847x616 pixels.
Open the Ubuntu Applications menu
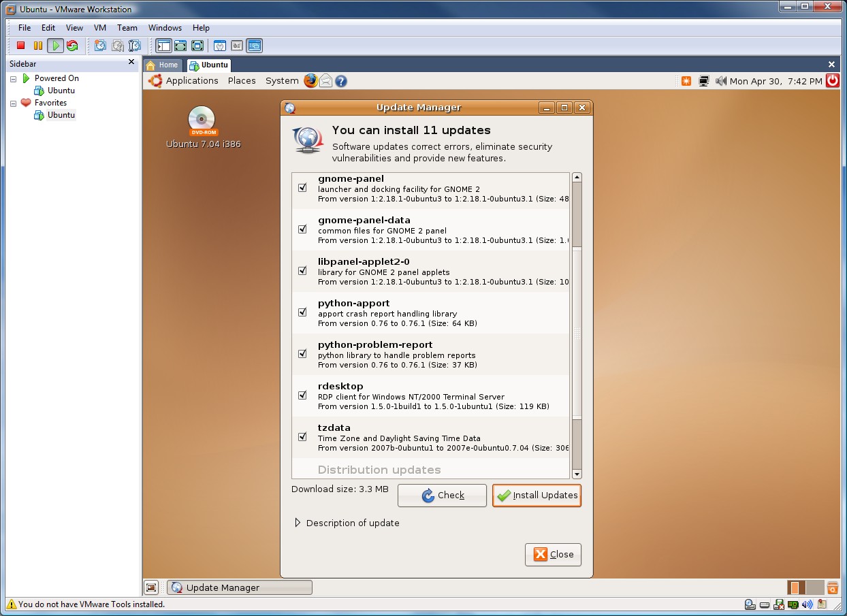coord(192,80)
